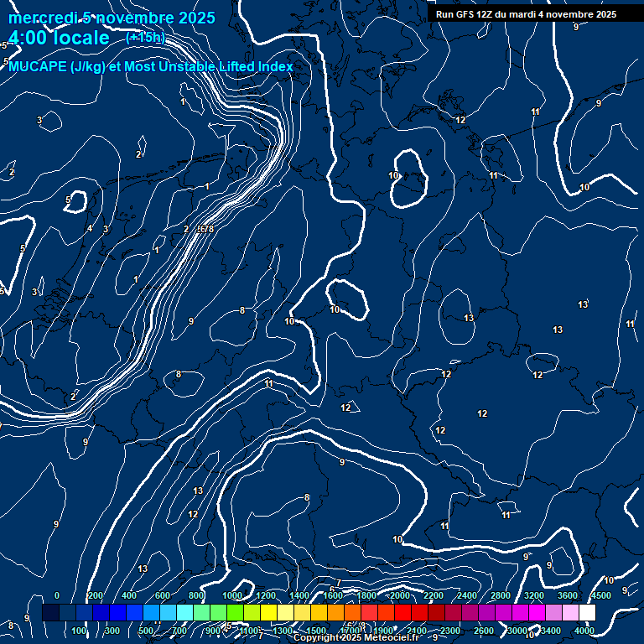Select the vivid lime green swatch under 1000
644x644 pixels.
coord(235,612)
